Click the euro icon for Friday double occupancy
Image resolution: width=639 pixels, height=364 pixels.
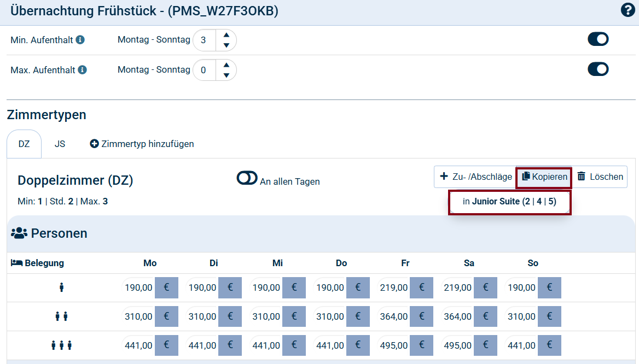click(421, 316)
